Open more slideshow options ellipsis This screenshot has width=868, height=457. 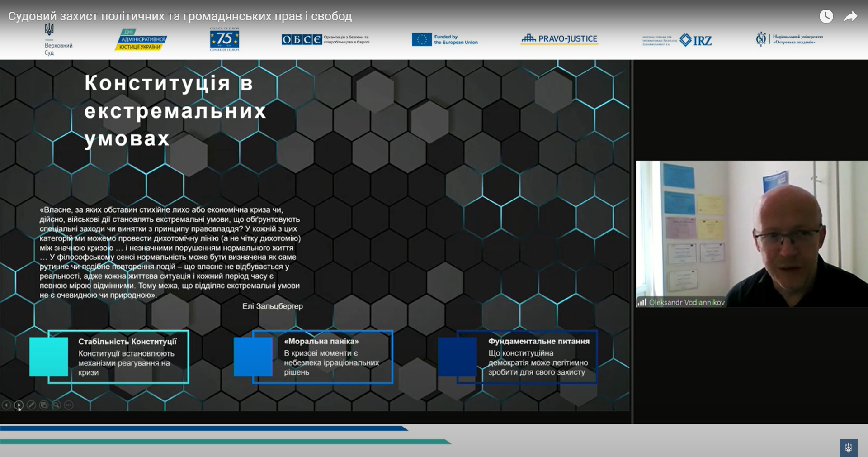coord(69,405)
